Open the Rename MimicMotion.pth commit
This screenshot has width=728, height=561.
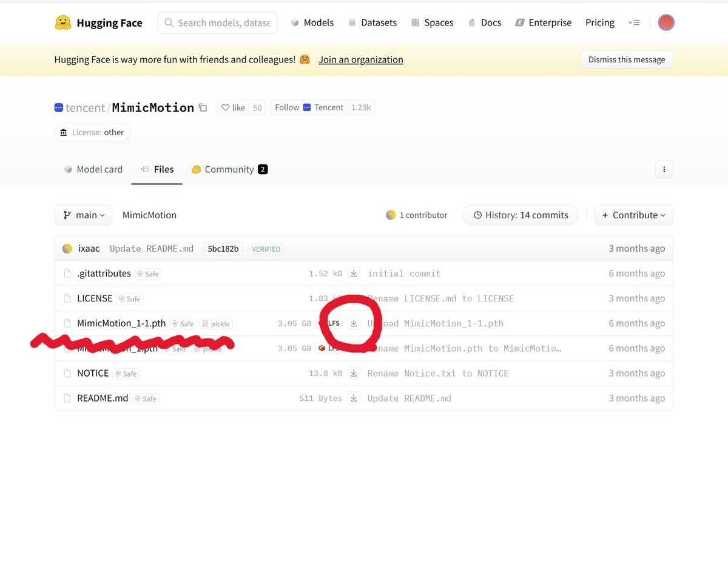tap(464, 348)
